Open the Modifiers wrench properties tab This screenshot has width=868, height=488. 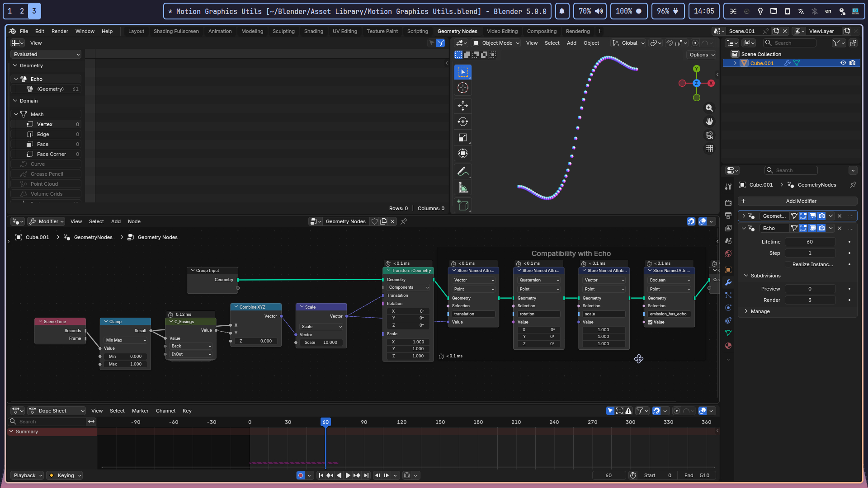(728, 282)
